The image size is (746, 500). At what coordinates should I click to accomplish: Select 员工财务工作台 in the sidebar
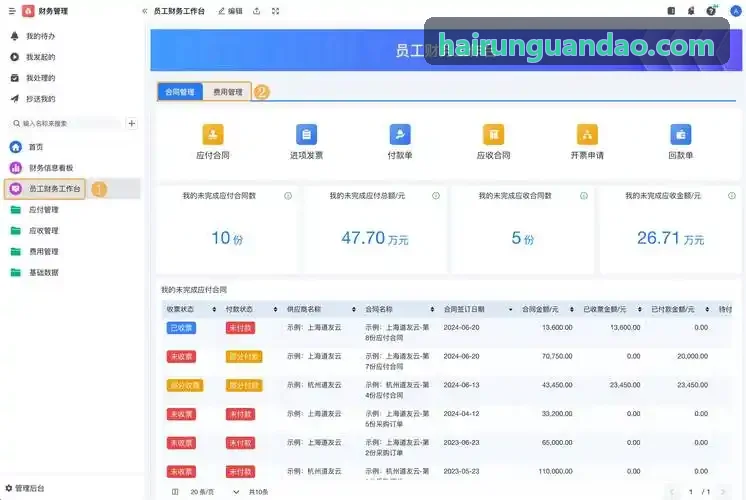click(x=55, y=189)
